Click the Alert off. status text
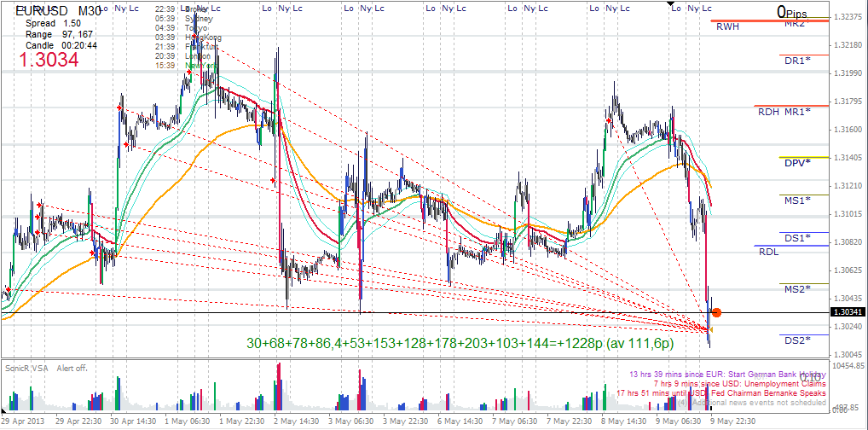 [x=72, y=368]
